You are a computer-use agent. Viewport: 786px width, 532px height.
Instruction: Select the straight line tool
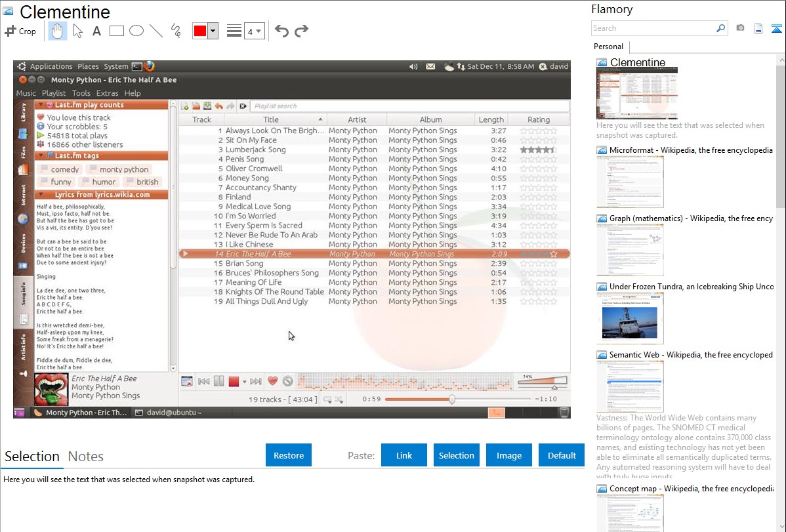point(156,31)
